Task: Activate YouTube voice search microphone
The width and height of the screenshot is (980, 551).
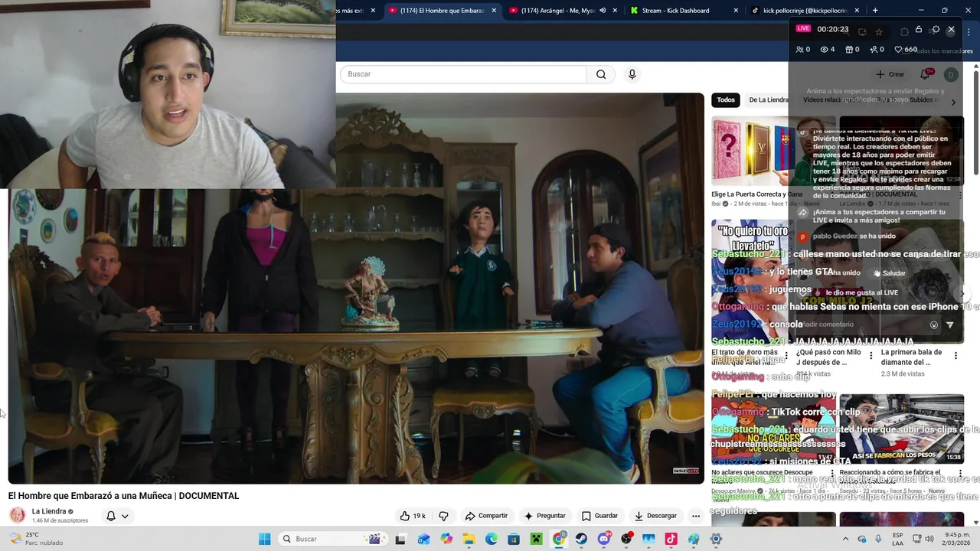Action: click(x=632, y=74)
